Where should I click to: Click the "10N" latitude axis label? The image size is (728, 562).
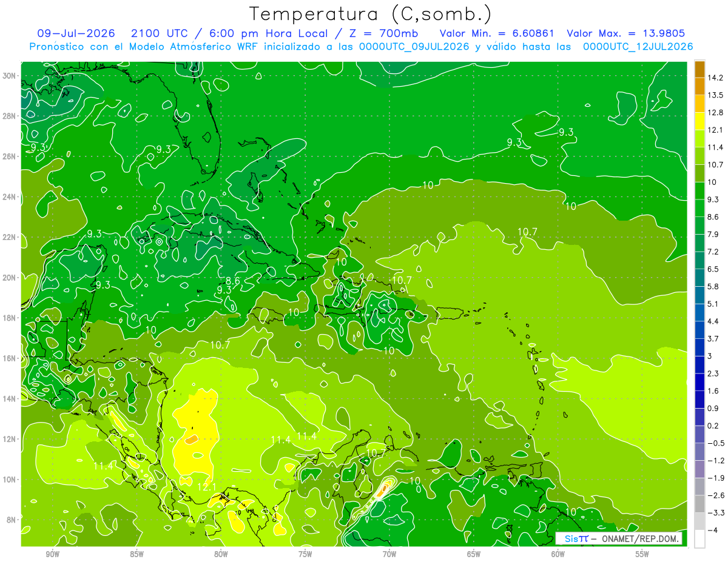tap(10, 480)
